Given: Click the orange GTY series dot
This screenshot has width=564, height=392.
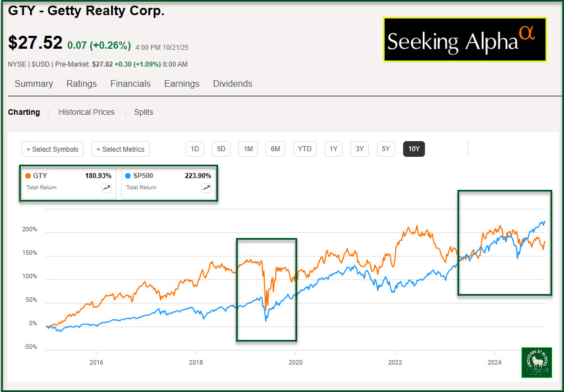Looking at the screenshot, I should (x=29, y=176).
